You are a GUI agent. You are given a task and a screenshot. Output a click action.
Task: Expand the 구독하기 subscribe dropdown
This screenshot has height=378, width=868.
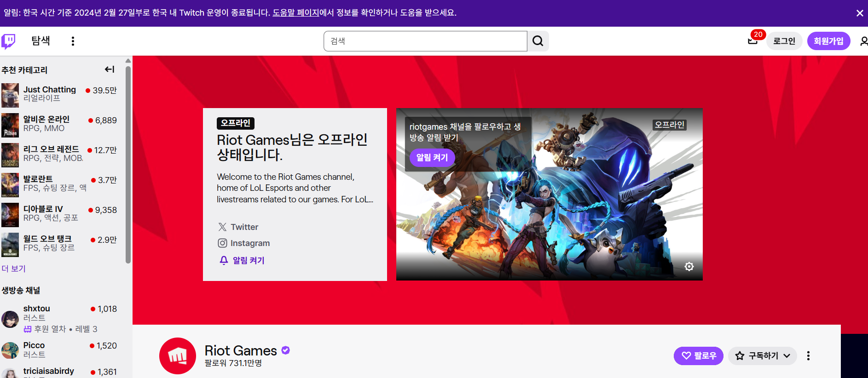763,355
